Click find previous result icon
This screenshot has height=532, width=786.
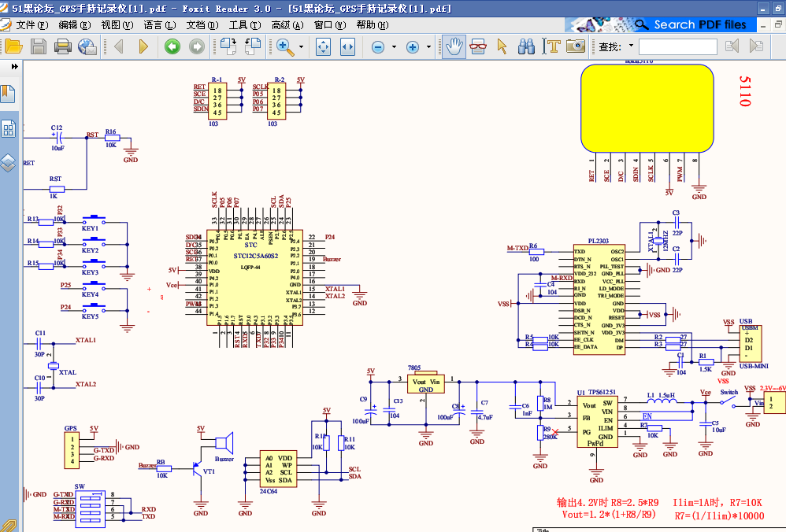point(732,46)
